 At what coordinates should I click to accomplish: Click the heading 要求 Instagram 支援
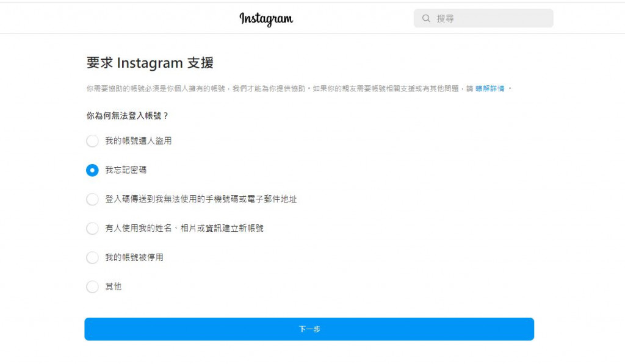click(150, 63)
